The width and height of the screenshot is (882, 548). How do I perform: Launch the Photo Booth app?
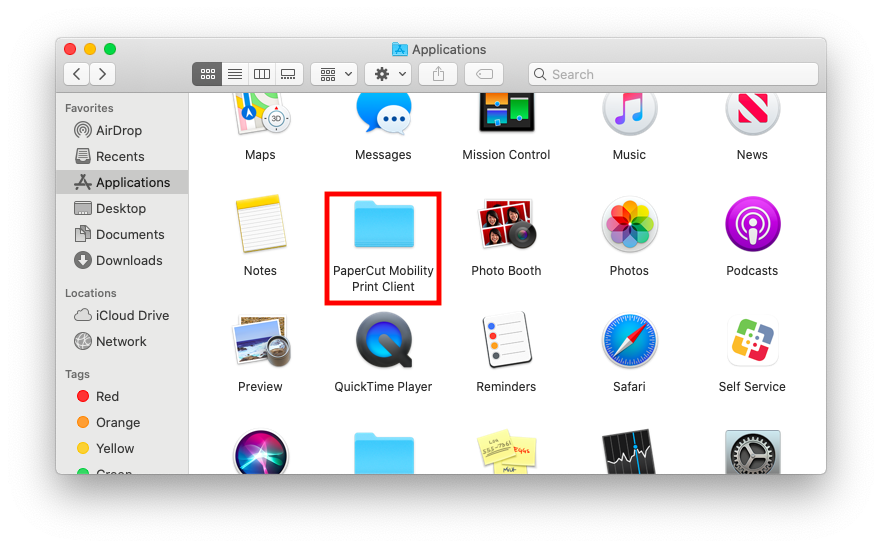click(506, 225)
